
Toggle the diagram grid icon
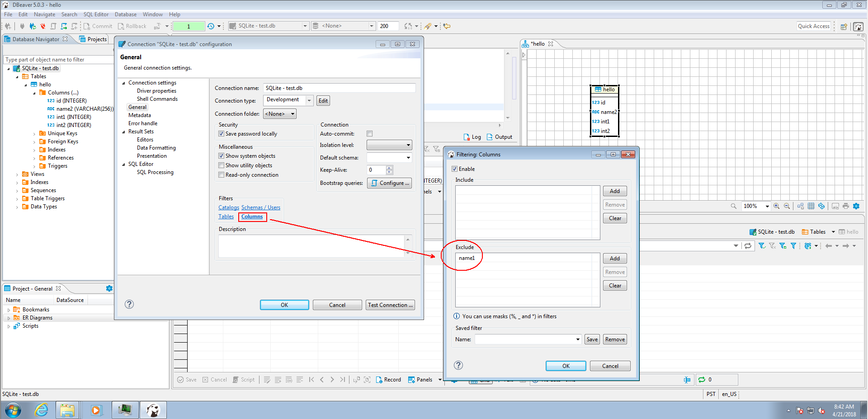click(811, 206)
